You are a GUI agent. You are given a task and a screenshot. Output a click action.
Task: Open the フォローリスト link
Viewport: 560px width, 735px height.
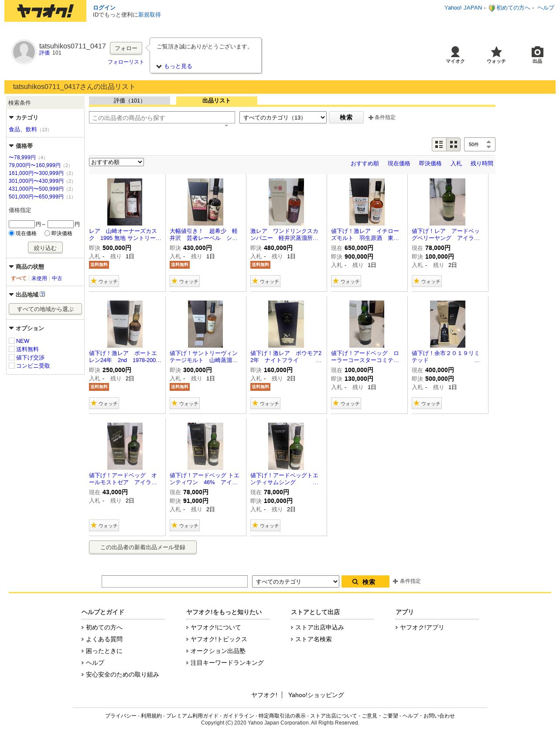click(x=126, y=62)
